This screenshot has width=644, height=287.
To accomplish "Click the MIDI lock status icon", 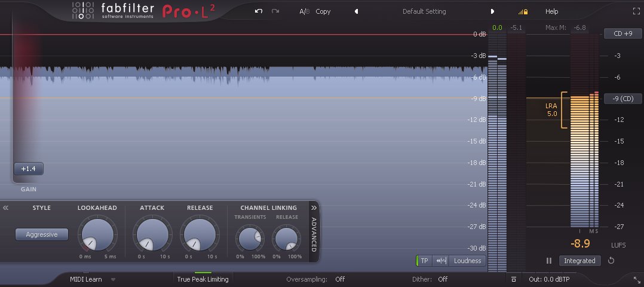I will click(x=523, y=12).
